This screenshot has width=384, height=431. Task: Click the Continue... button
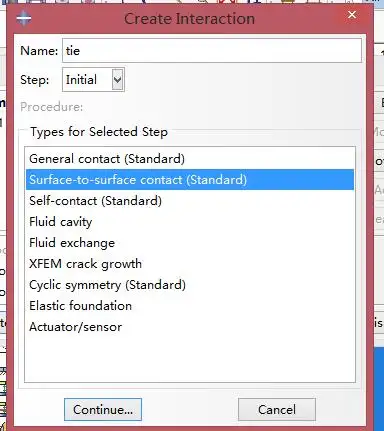[103, 410]
